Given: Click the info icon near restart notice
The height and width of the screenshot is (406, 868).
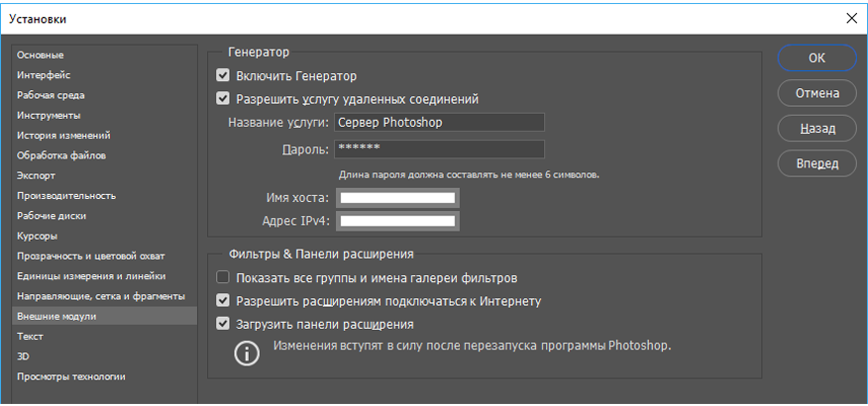Looking at the screenshot, I should (246, 354).
